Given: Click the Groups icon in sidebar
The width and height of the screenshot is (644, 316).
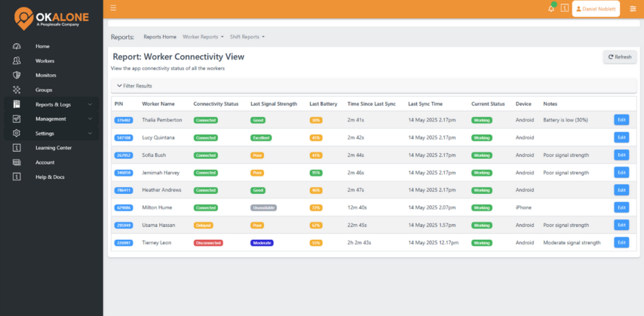Looking at the screenshot, I should coord(17,90).
